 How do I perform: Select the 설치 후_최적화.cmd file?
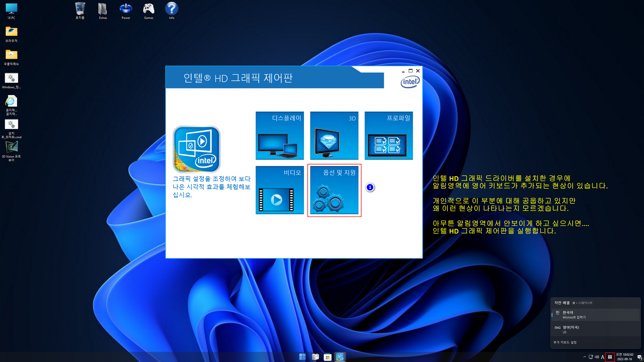(11, 129)
